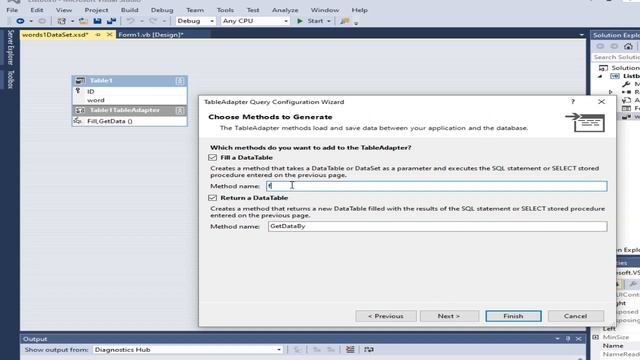Toggle the Fill a DataTable checkbox
Viewport: 640px width, 360px height.
coord(212,158)
